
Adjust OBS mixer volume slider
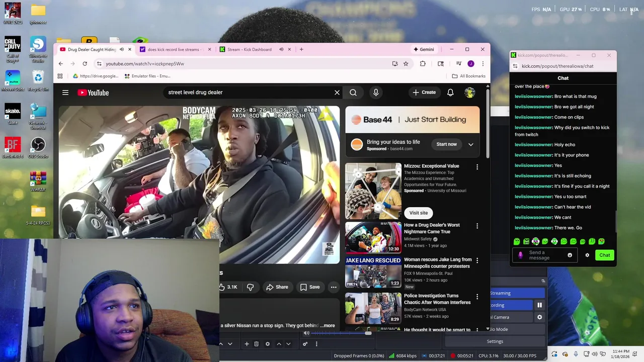[340, 333]
